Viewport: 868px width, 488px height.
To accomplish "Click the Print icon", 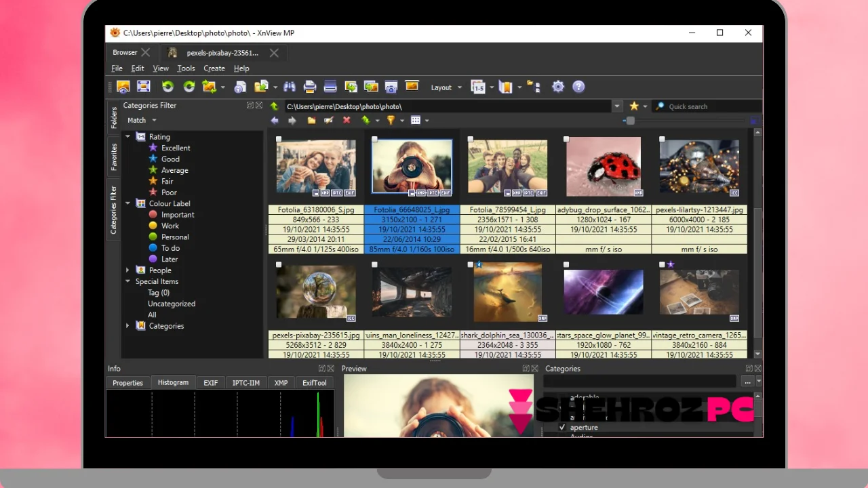I will point(310,87).
